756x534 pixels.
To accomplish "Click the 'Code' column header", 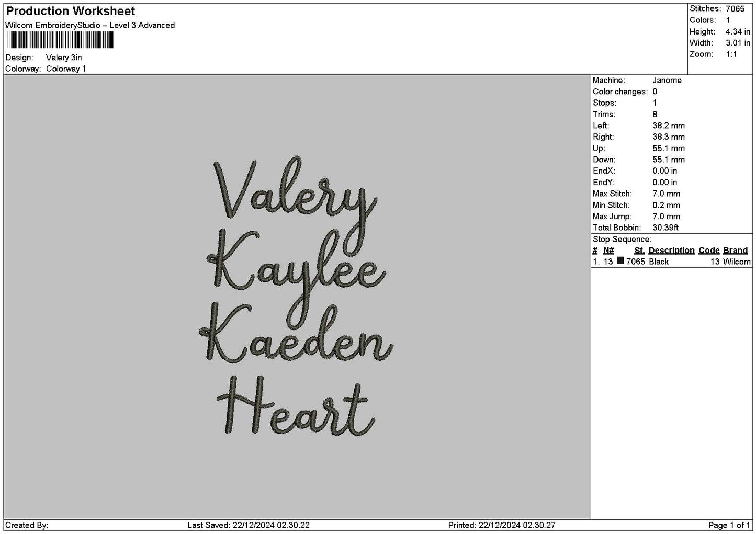I will coord(709,251).
